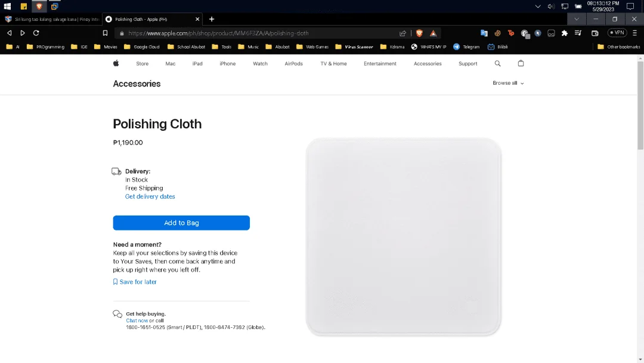
Task: Open the tab search dropdown arrow
Action: [x=577, y=19]
